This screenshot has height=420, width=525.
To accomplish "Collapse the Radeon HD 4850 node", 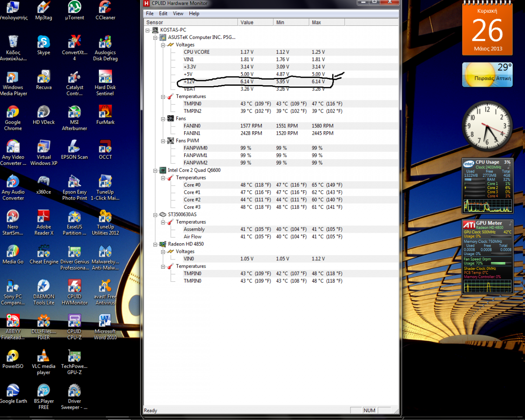I will tap(156, 244).
